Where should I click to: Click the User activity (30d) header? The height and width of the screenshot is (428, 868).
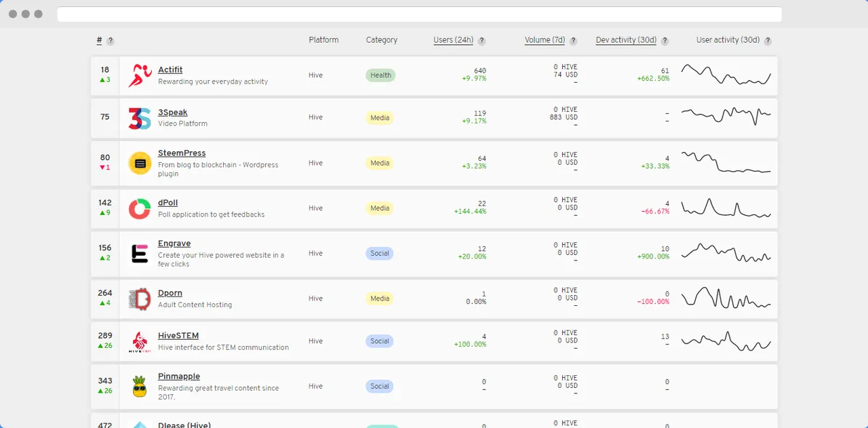(x=728, y=40)
